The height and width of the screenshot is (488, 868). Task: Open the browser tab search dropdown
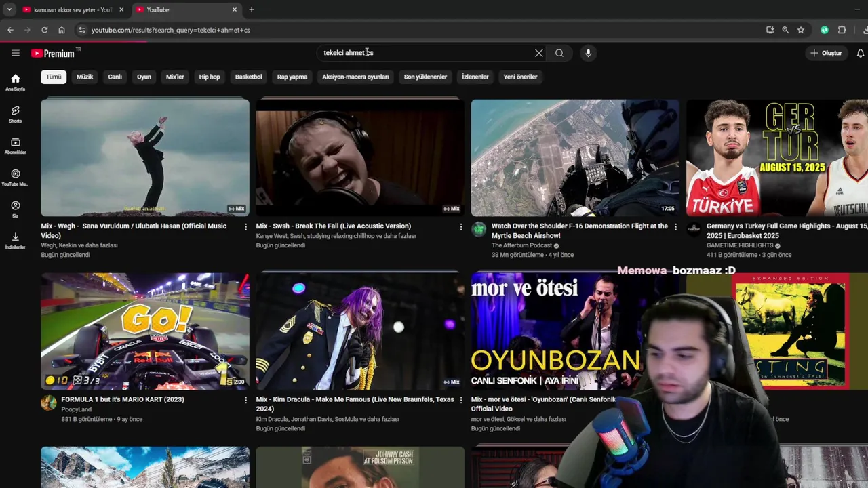click(x=9, y=9)
